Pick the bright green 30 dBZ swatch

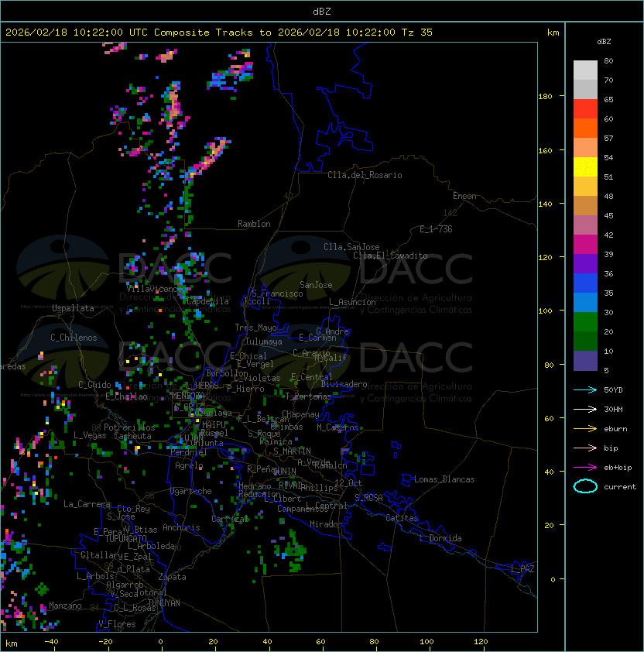tap(585, 322)
